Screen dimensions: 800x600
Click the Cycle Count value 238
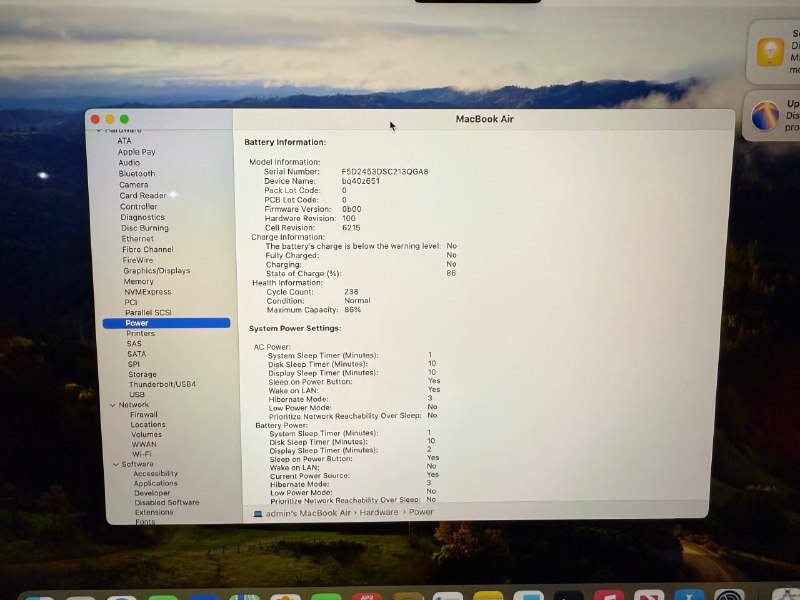pos(351,292)
